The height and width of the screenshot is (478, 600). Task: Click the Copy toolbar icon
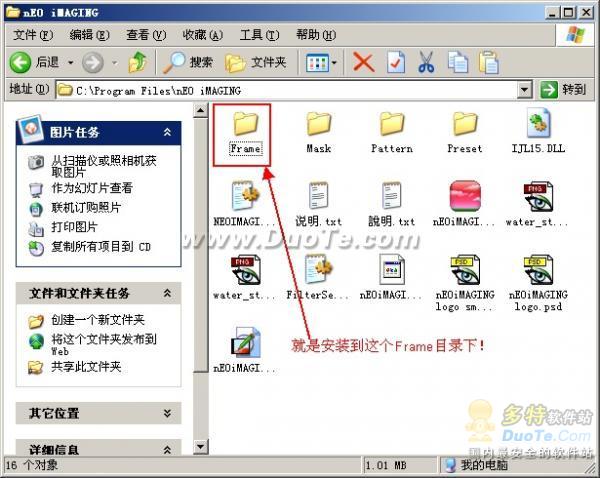pyautogui.click(x=458, y=62)
